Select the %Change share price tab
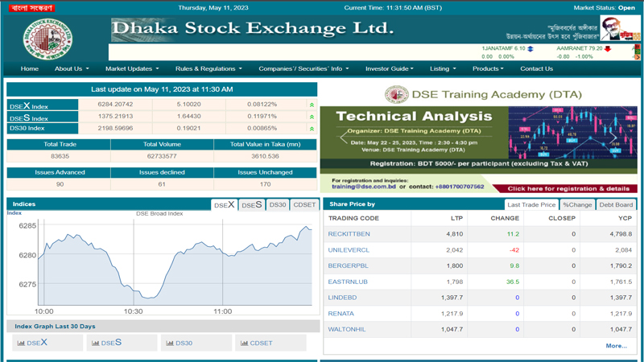644x362 pixels. [577, 205]
